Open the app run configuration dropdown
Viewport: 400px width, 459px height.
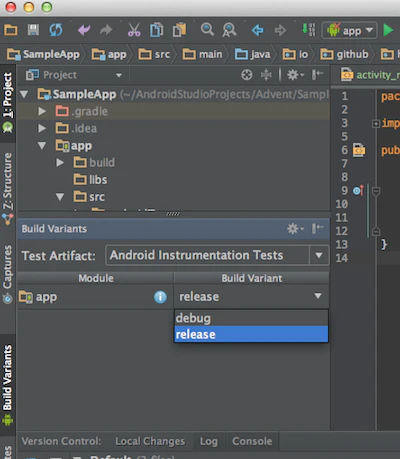349,30
